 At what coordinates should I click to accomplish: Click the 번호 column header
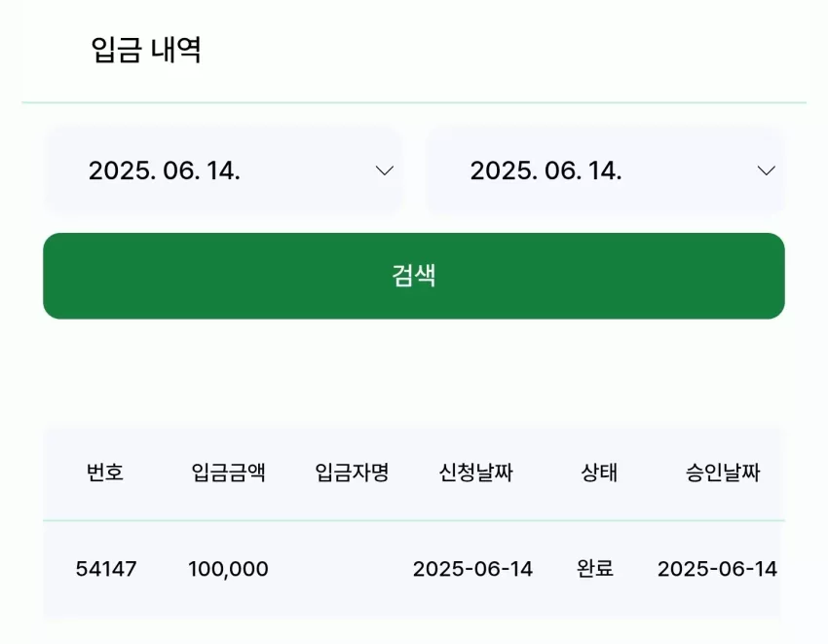pos(105,473)
